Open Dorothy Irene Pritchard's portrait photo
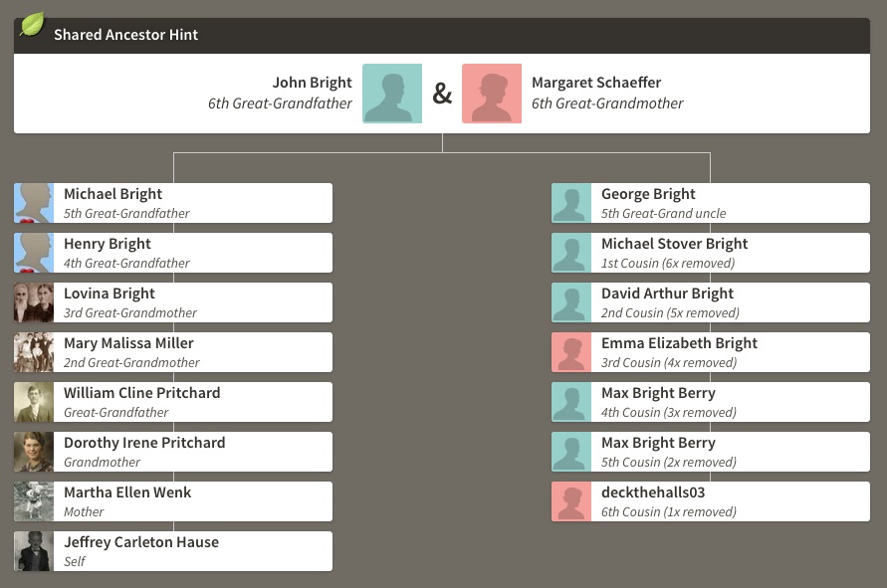Screen dimensions: 887x588 coord(34,452)
